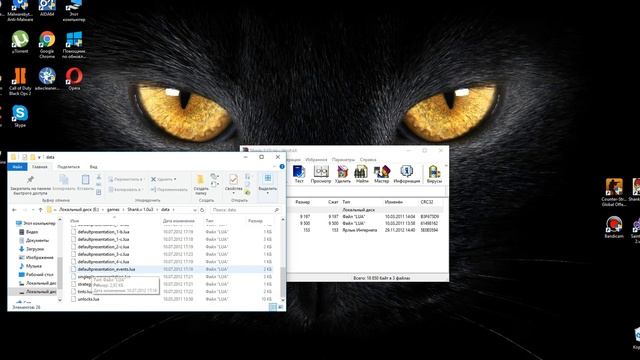Click Локальный диск (E:) breadcrumb
Viewport: 640px width, 360px height.
[x=79, y=210]
